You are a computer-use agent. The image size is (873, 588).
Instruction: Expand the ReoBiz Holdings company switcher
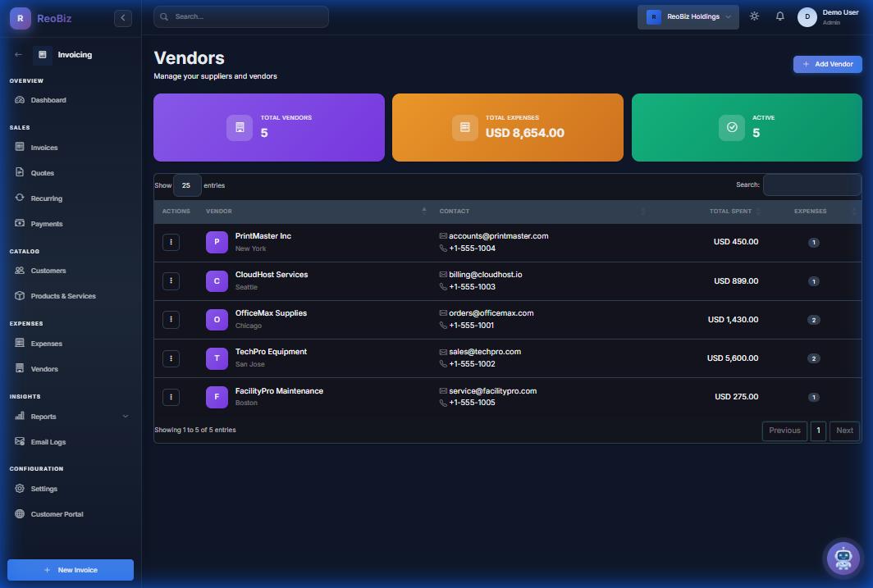[688, 16]
